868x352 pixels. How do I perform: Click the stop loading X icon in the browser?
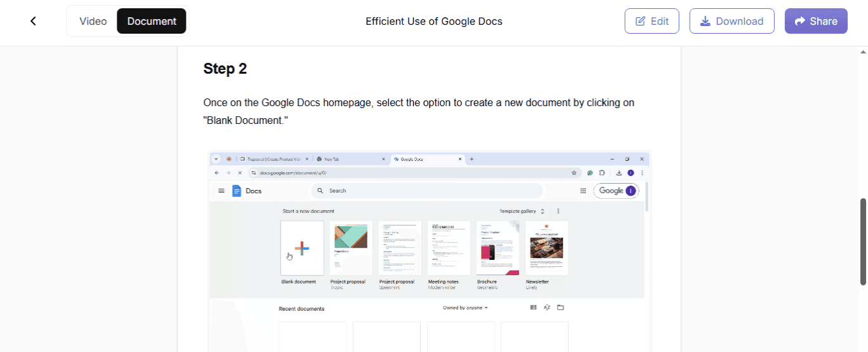coord(240,172)
